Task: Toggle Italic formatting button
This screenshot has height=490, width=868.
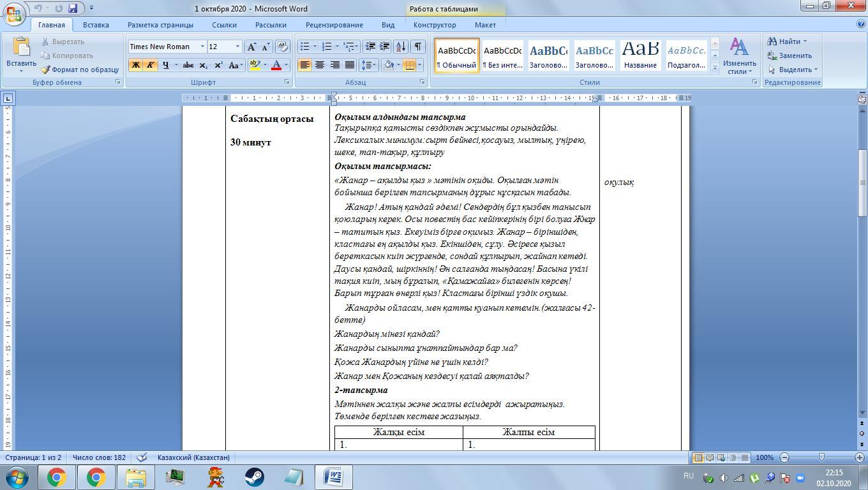Action: pyautogui.click(x=150, y=65)
